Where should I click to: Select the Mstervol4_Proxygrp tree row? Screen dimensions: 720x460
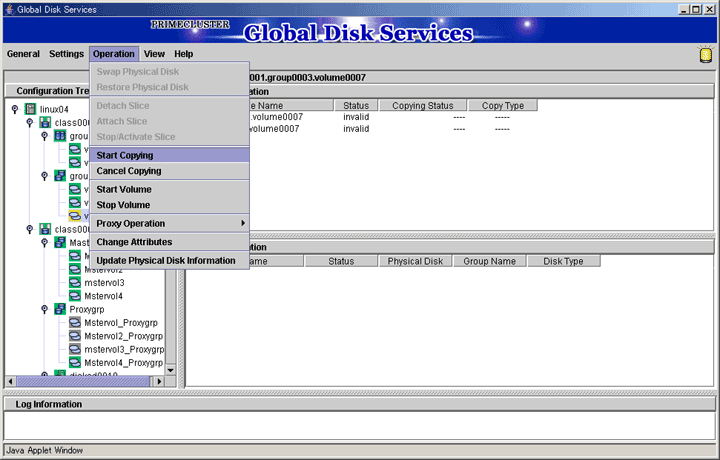tap(124, 363)
